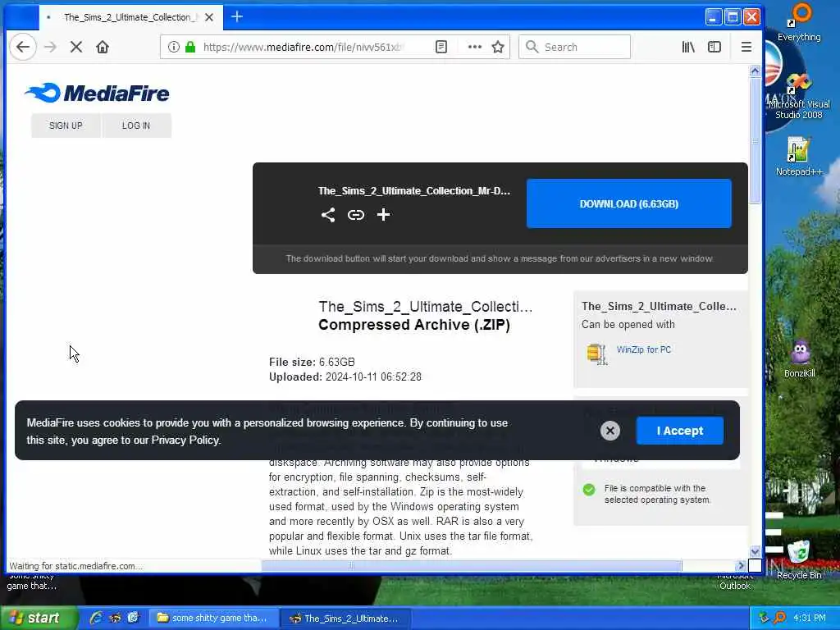The height and width of the screenshot is (630, 840).
Task: Click the horizontal scrollbar right arrow
Action: (741, 565)
